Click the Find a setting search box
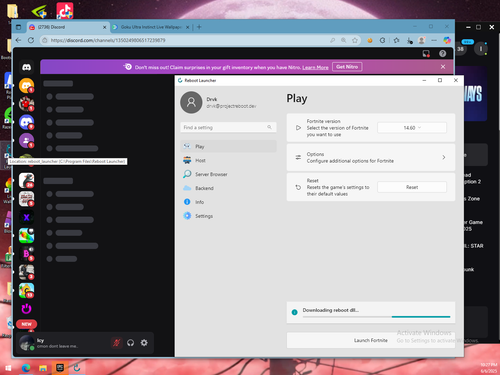500x375 pixels. [228, 127]
